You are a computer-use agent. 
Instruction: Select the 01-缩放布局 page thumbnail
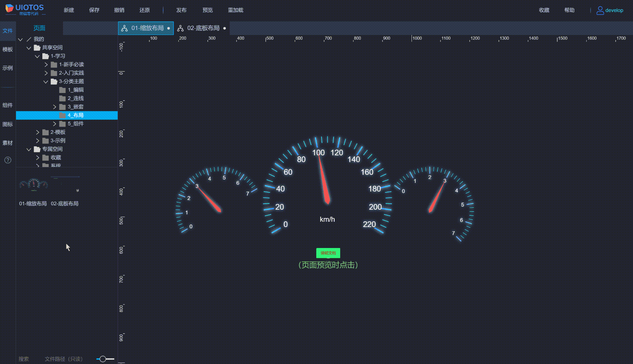(x=33, y=184)
